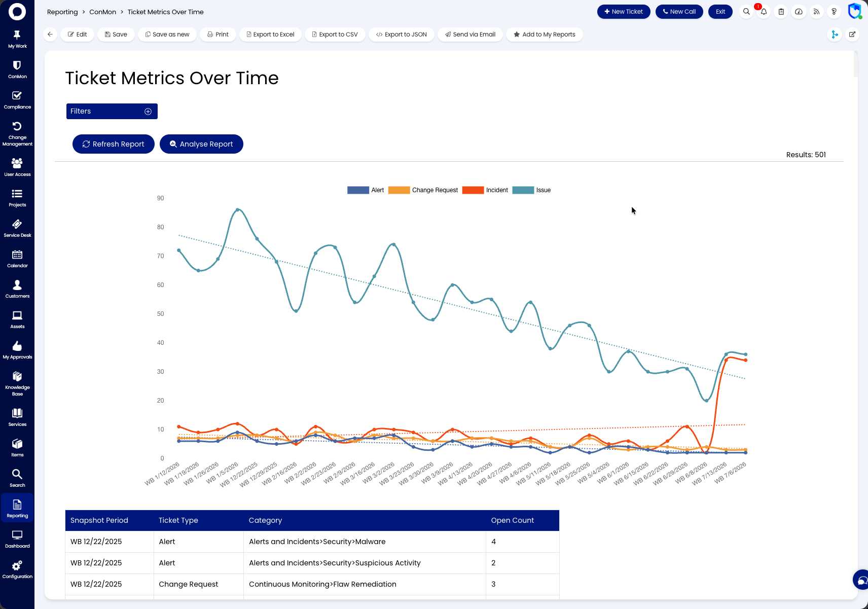The width and height of the screenshot is (868, 609).
Task: Click the branch workflow icon near toolbar right
Action: 835,34
